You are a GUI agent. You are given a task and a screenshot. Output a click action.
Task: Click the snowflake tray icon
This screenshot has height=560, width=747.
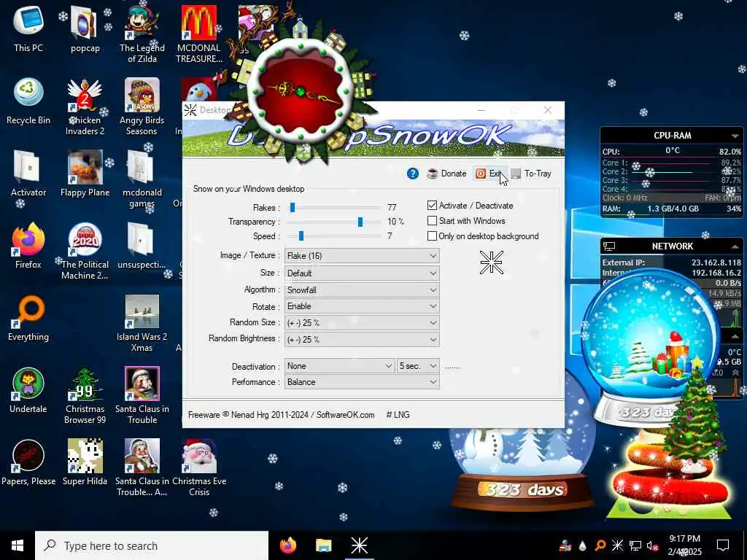click(617, 545)
